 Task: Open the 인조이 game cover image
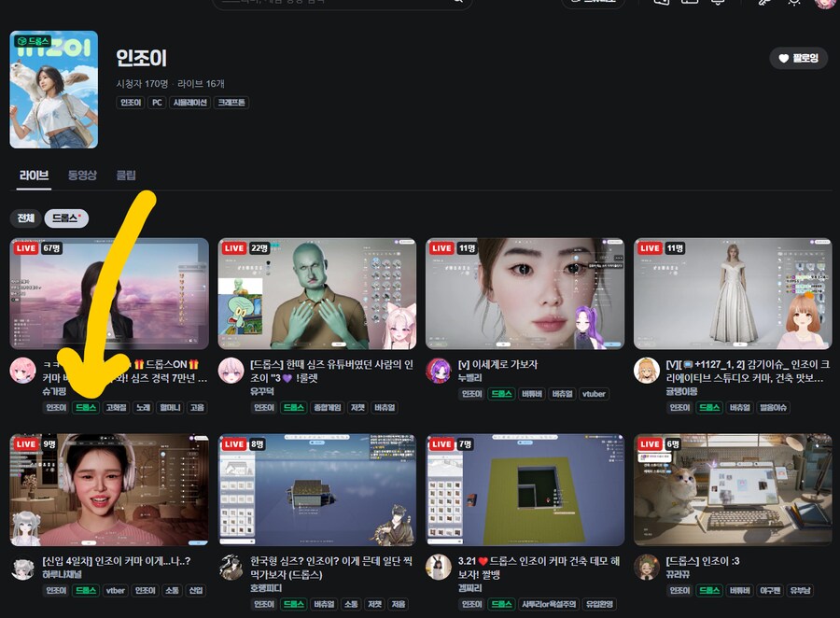pos(54,90)
